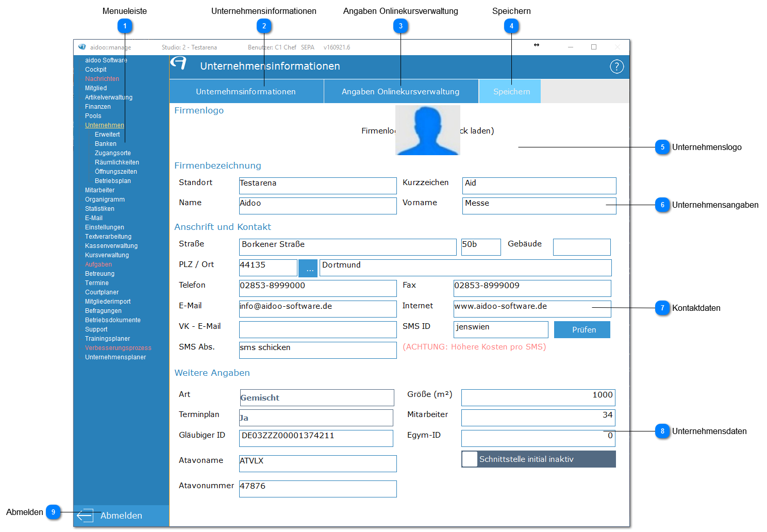Open Courtplaner in sidebar menu
This screenshot has height=532, width=767.
102,292
